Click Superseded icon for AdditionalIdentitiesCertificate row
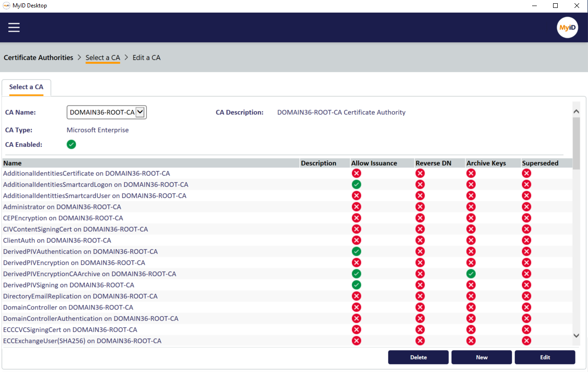This screenshot has height=372, width=588. (527, 173)
